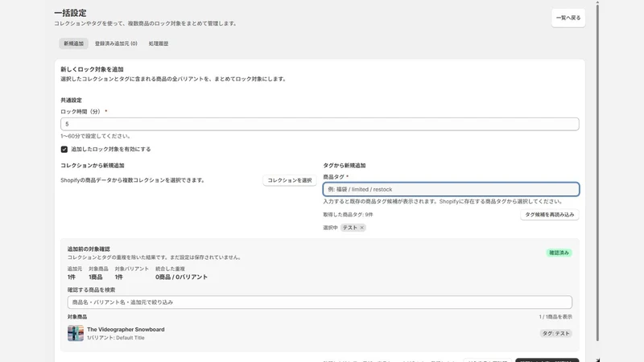Open The Videographer Snowboard product thumbnail

pyautogui.click(x=76, y=333)
